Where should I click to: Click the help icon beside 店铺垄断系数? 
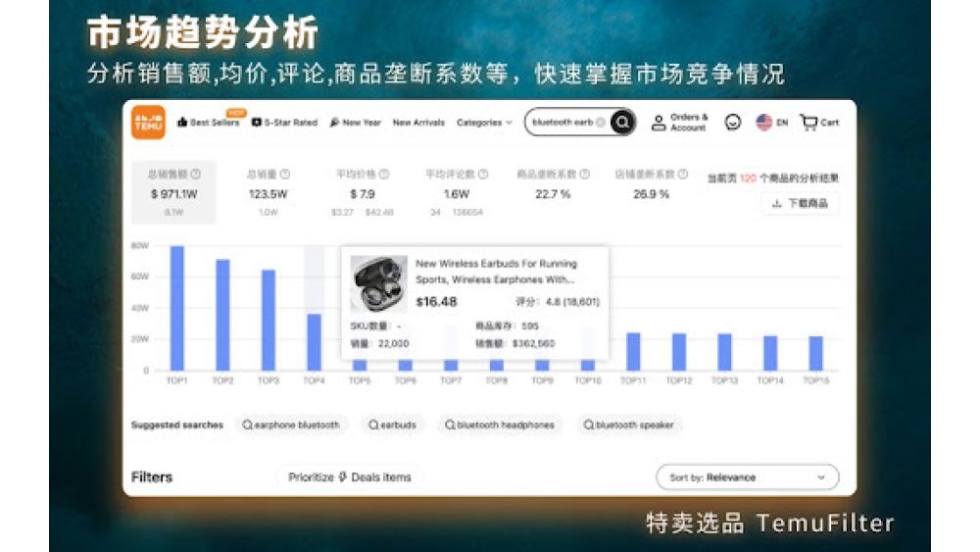(x=683, y=175)
